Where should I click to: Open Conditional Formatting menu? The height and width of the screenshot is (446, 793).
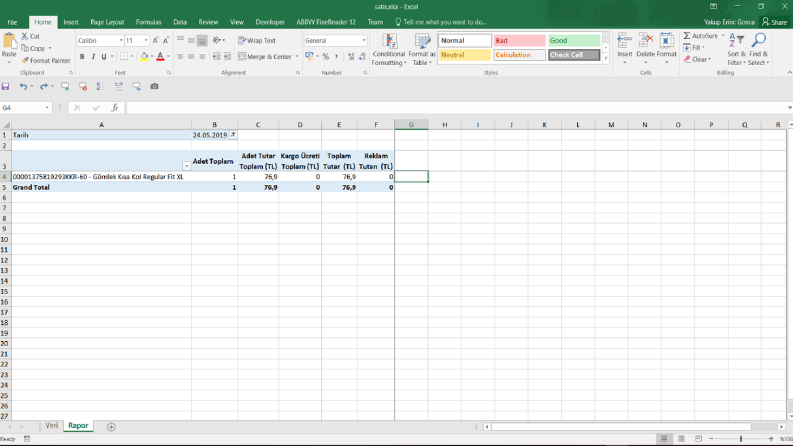click(x=388, y=50)
